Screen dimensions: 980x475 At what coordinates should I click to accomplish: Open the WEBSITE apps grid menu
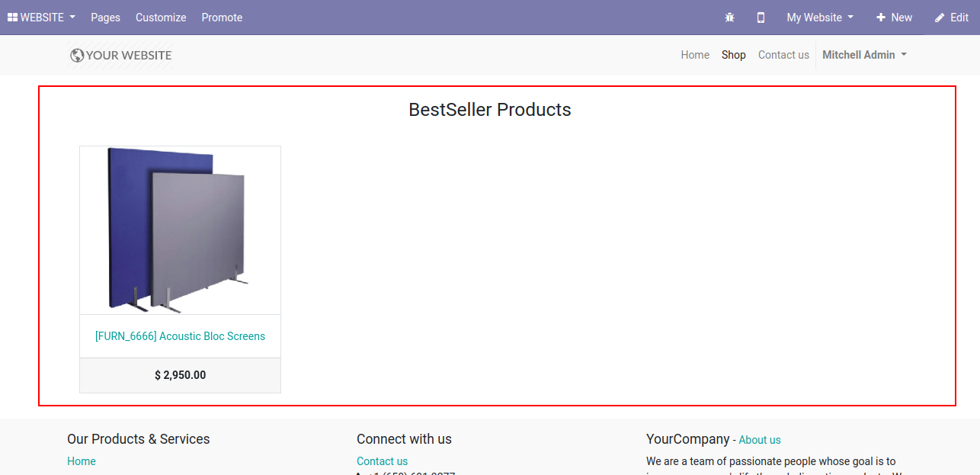[x=42, y=18]
